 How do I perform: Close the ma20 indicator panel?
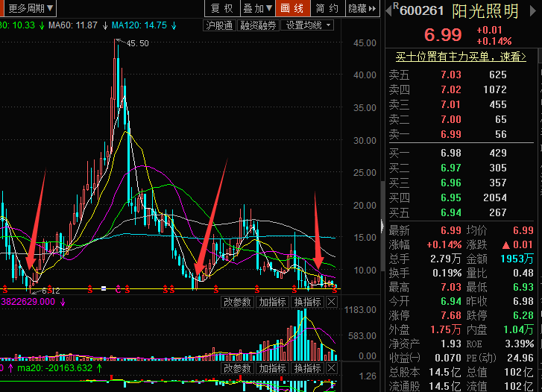[x=332, y=368]
